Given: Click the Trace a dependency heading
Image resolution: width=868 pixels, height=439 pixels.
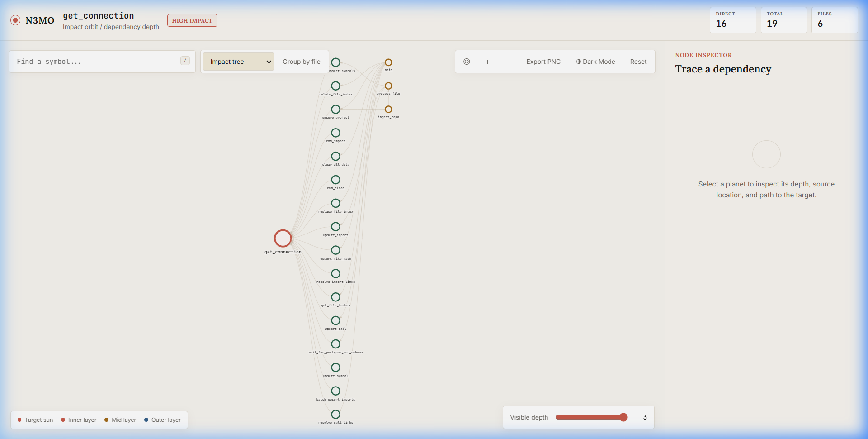Looking at the screenshot, I should click(x=723, y=69).
